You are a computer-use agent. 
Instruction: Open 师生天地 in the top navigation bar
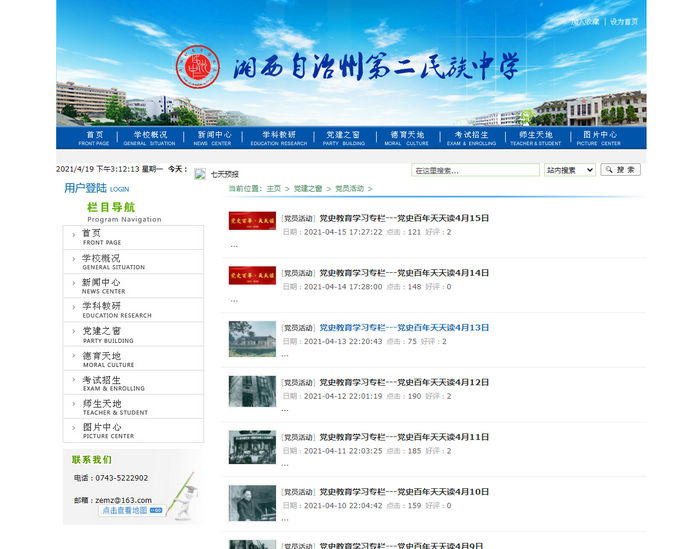536,138
